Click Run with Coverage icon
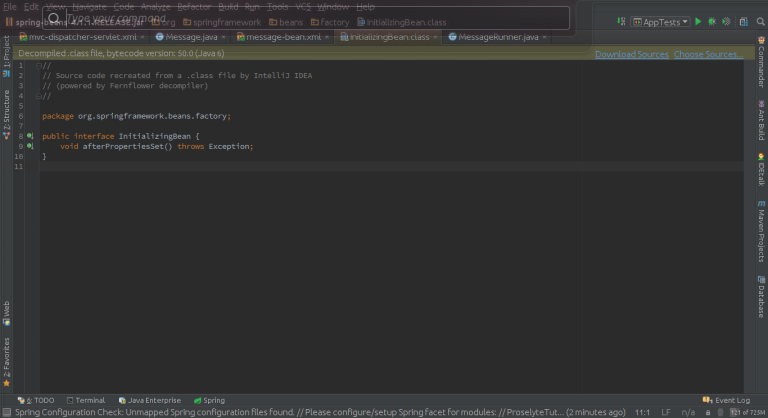The height and width of the screenshot is (418, 768). (x=726, y=21)
